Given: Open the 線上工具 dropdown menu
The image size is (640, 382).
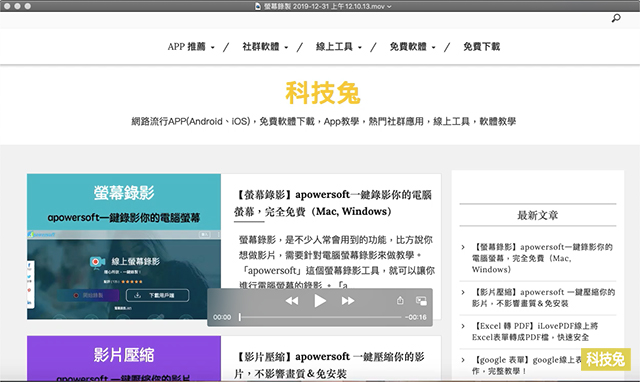Looking at the screenshot, I should coord(339,47).
